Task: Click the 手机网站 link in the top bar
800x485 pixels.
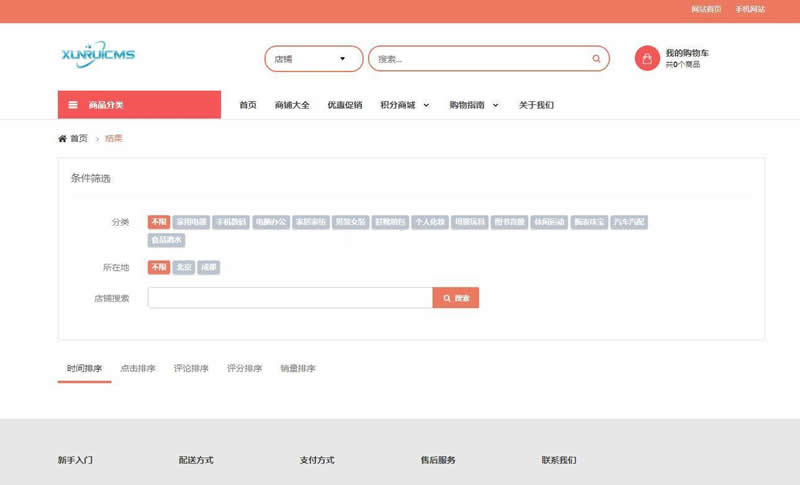Action: [x=750, y=9]
